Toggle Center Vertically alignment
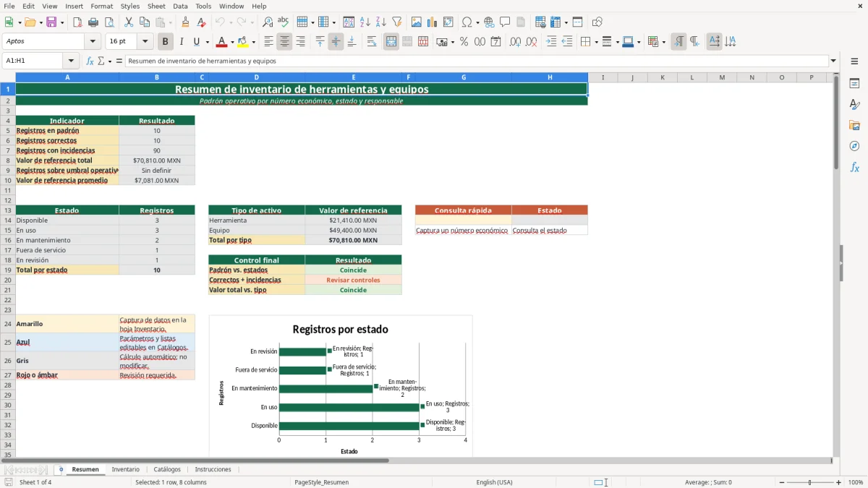The height and width of the screenshot is (488, 868). point(336,42)
